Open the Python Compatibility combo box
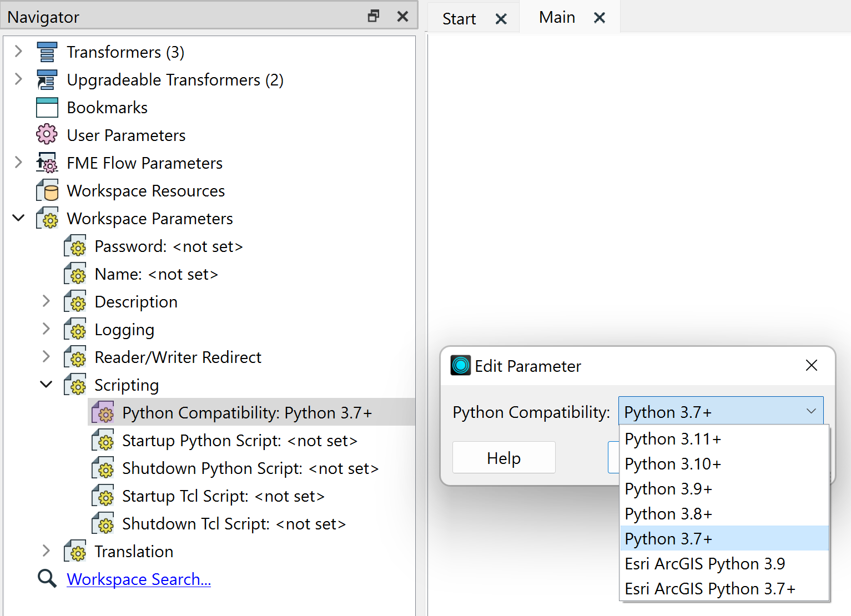This screenshot has width=851, height=616. (x=720, y=412)
